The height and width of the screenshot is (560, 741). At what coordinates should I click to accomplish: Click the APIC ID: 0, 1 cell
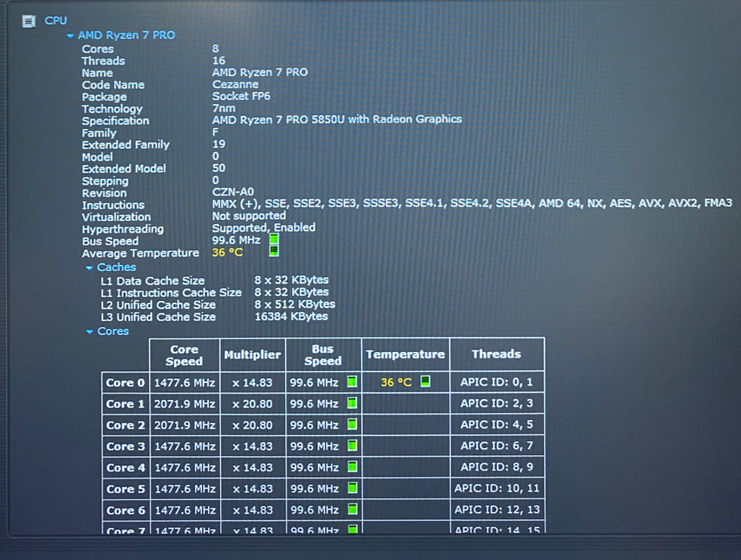click(x=497, y=382)
